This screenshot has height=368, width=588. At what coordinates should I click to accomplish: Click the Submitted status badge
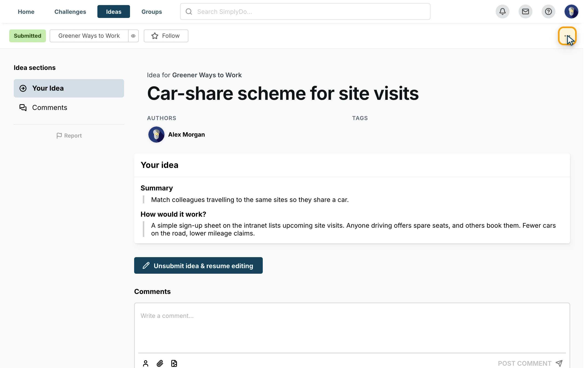point(28,36)
